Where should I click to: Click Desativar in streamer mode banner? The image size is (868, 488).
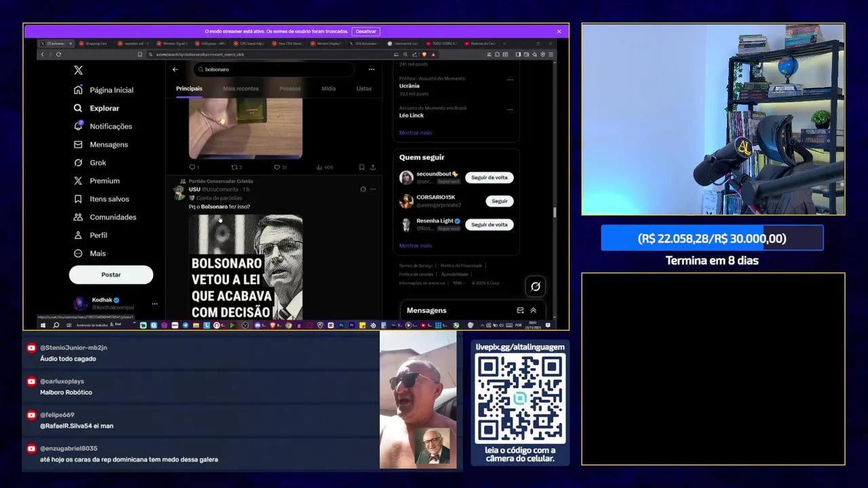click(x=366, y=31)
